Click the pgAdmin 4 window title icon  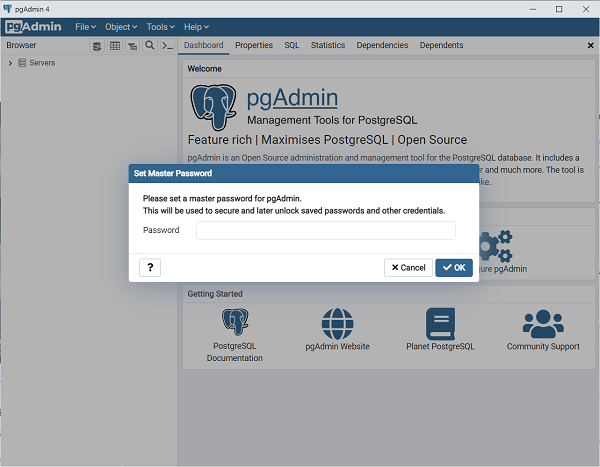(x=7, y=9)
